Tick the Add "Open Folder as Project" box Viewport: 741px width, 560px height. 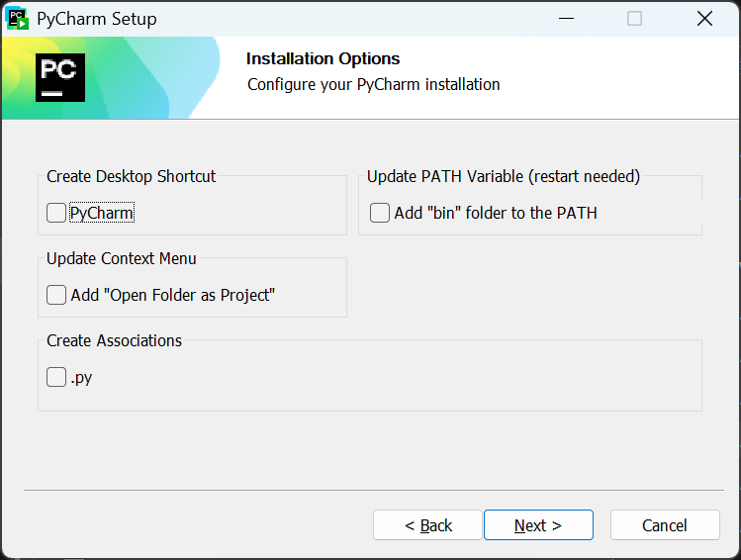[x=56, y=295]
